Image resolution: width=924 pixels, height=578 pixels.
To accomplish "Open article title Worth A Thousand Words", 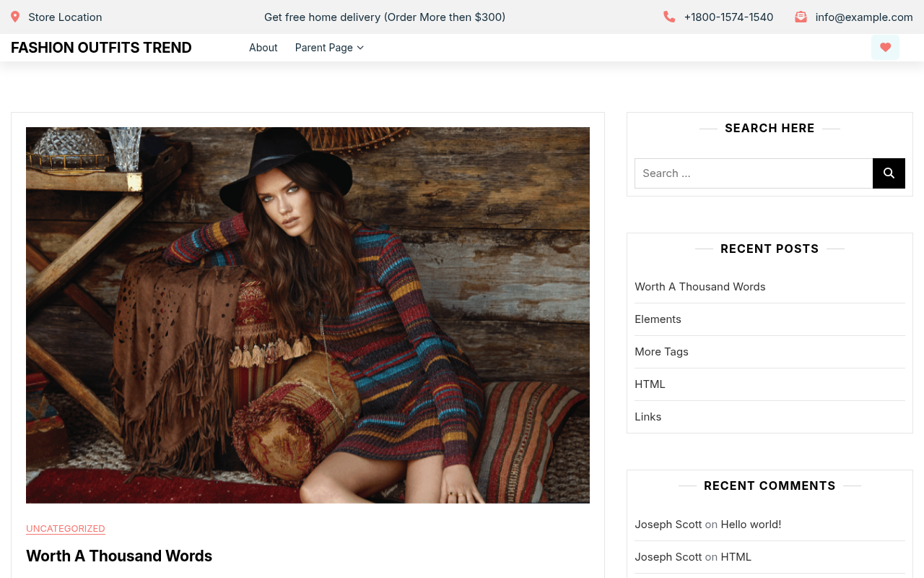I will (119, 556).
